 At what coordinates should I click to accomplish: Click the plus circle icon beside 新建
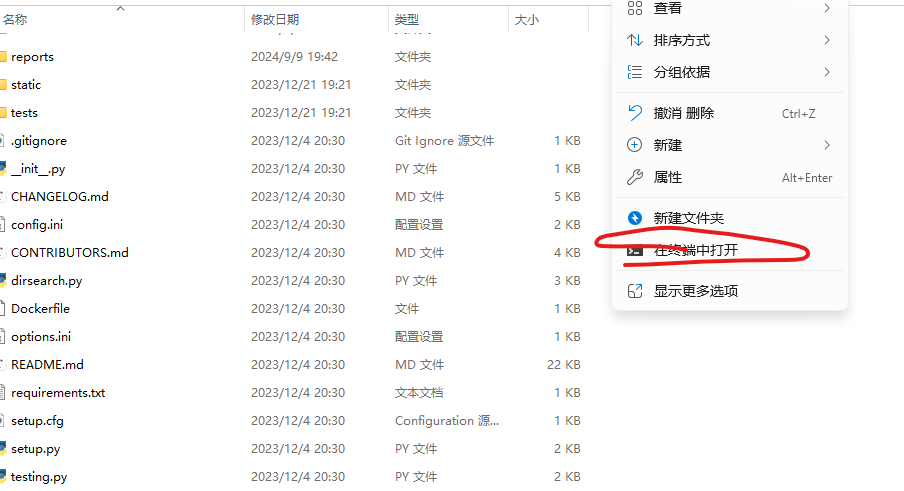634,145
